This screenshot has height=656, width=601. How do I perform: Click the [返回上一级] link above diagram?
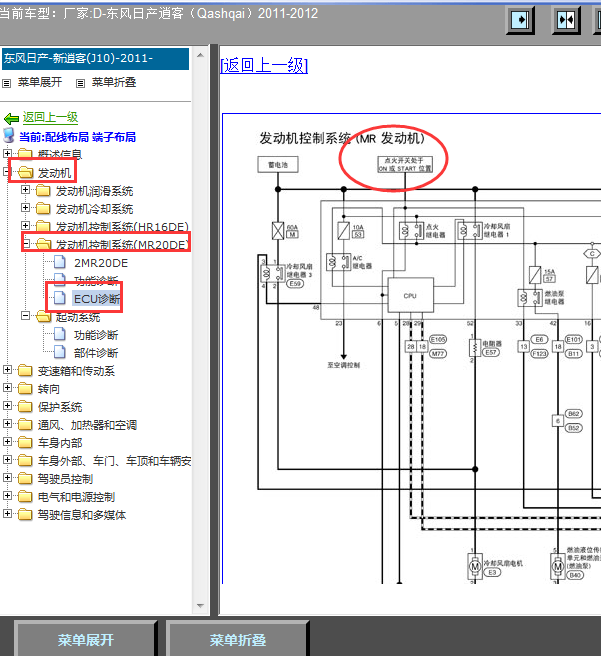tap(264, 66)
